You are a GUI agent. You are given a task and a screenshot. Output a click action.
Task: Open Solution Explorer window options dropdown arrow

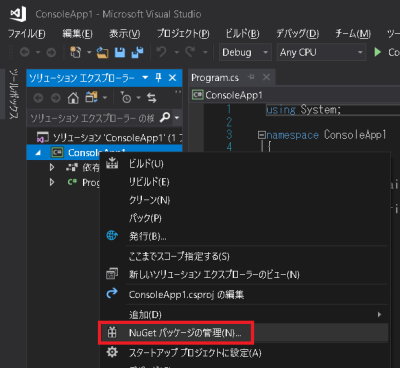click(x=145, y=78)
